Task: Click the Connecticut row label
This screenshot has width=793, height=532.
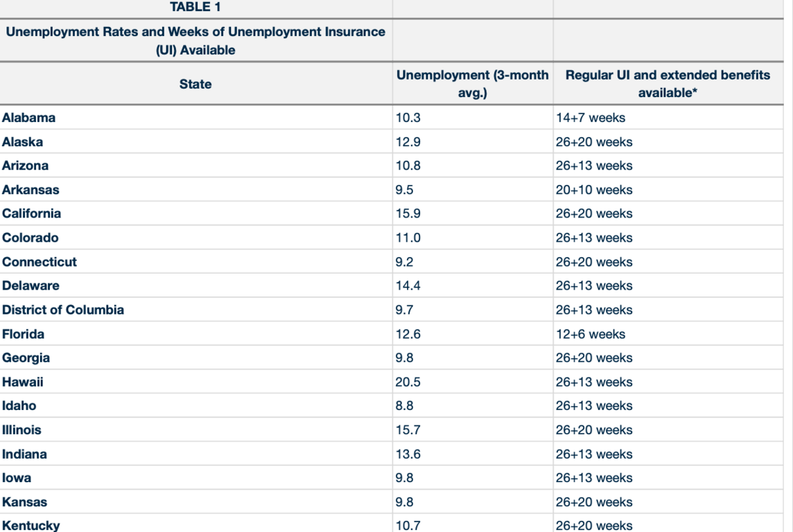Action: (40, 263)
